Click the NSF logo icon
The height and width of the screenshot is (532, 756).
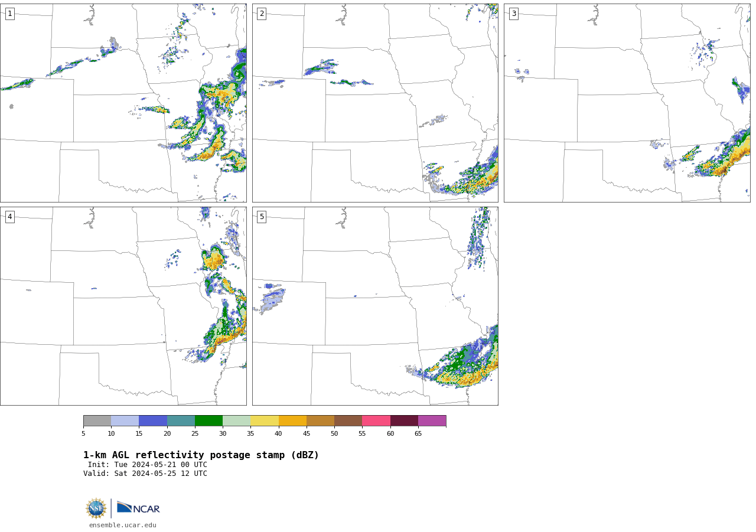96,508
